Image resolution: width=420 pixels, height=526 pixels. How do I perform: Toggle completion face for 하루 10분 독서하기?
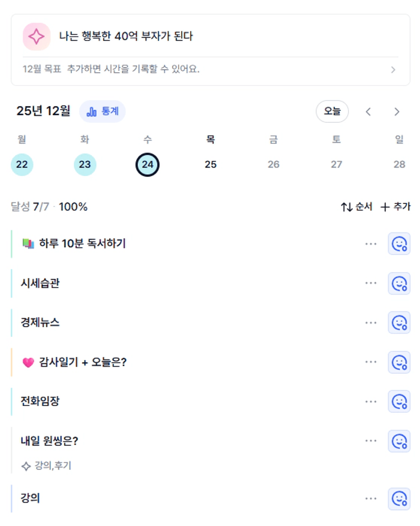[399, 244]
